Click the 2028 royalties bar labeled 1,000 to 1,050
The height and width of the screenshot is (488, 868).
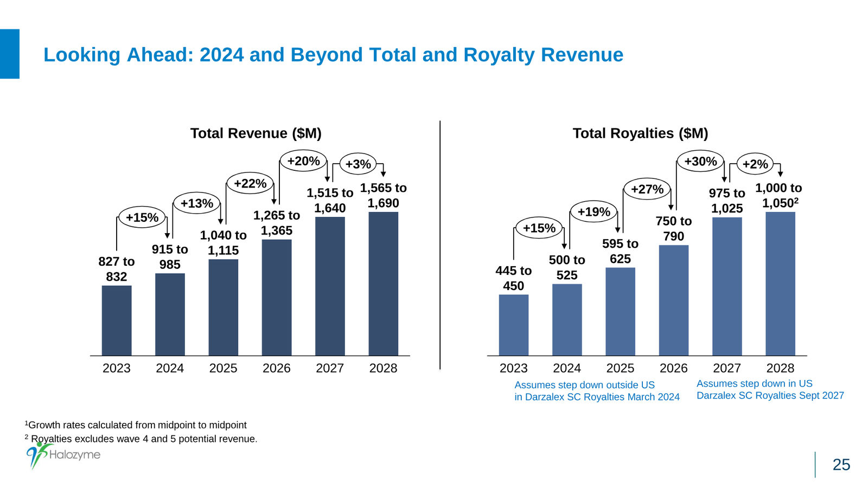coord(780,284)
